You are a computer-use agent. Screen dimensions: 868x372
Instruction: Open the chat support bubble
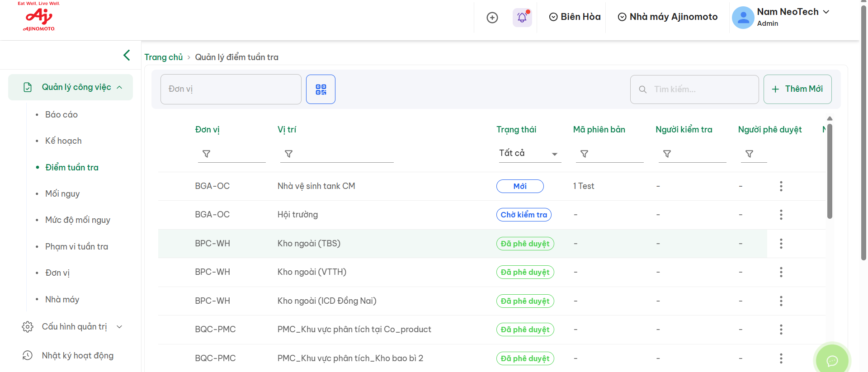(832, 360)
